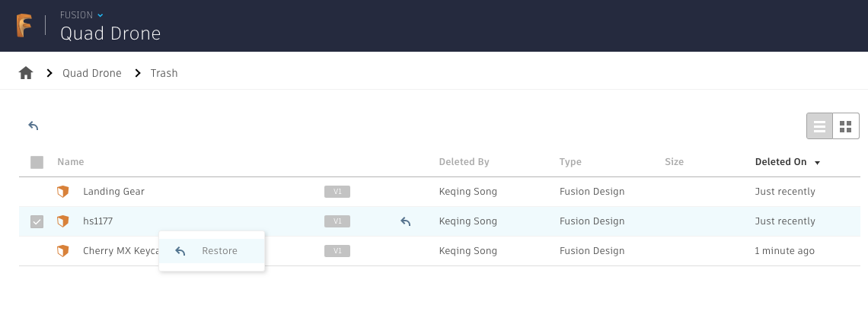Go to the home folder icon
This screenshot has width=868, height=321.
point(26,73)
